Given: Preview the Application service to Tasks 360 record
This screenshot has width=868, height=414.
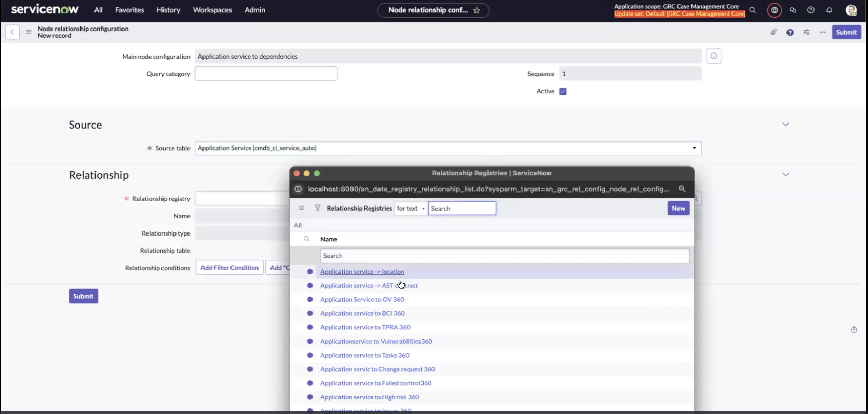Looking at the screenshot, I should coord(310,356).
